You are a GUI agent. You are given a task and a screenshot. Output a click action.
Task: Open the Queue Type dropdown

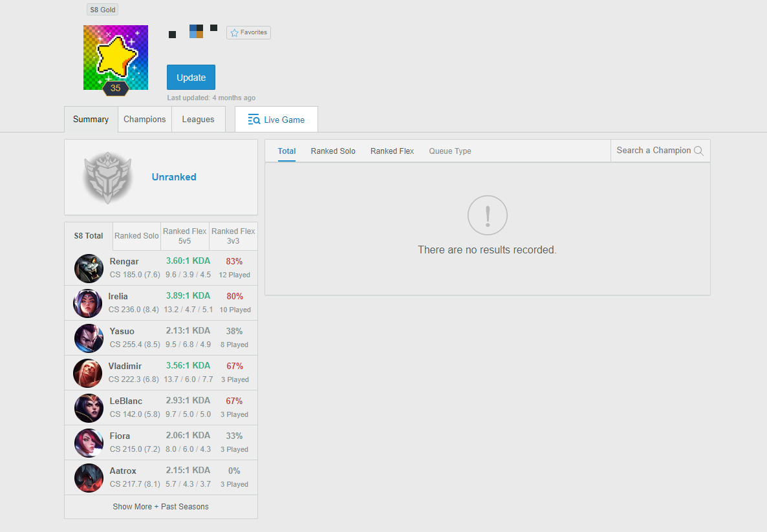coord(450,151)
